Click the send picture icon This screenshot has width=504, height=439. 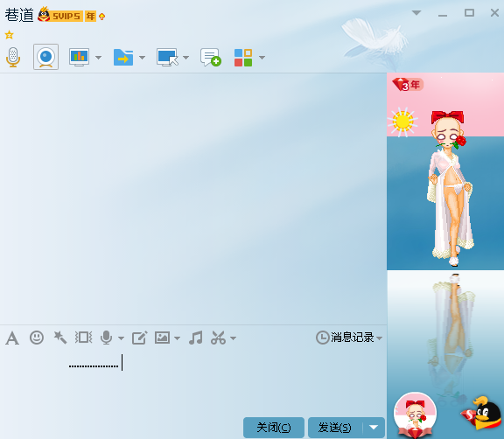tap(162, 338)
